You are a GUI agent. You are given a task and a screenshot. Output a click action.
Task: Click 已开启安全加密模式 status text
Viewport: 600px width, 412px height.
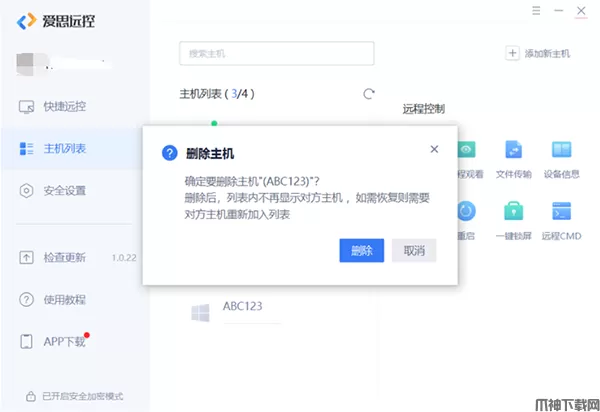click(83, 396)
